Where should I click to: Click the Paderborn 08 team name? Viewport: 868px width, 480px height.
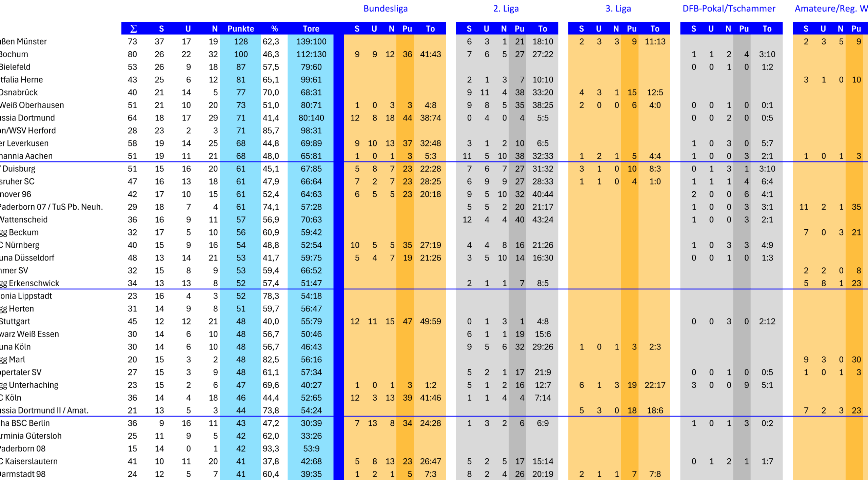23,448
